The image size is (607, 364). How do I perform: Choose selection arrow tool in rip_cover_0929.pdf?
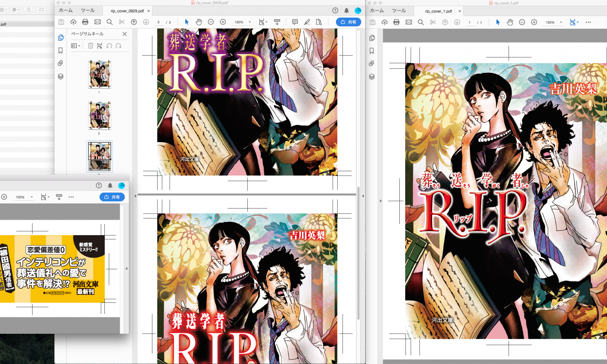pyautogui.click(x=187, y=22)
